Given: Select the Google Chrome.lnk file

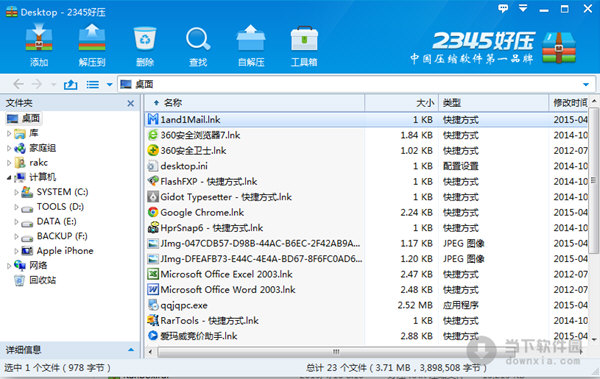Looking at the screenshot, I should point(367,212).
